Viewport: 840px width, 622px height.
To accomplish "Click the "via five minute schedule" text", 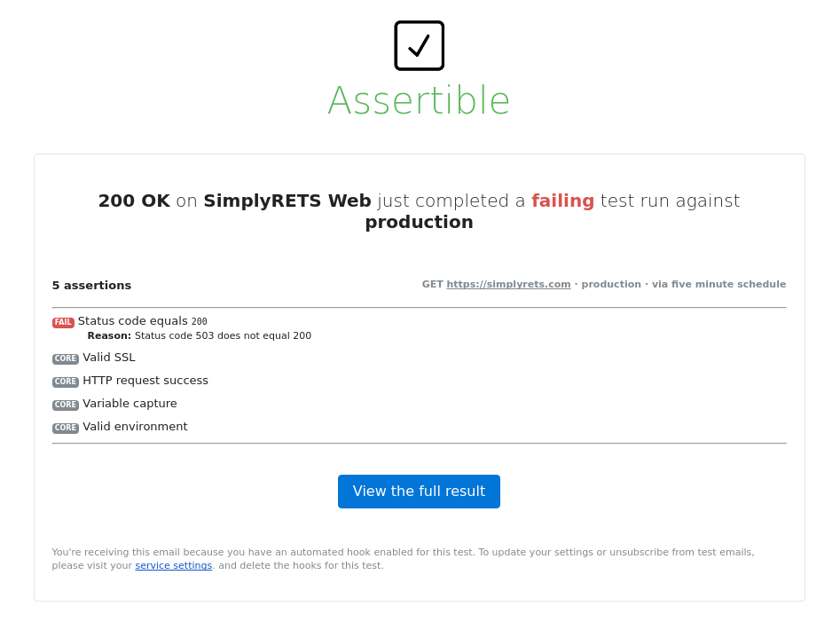I will pyautogui.click(x=718, y=285).
